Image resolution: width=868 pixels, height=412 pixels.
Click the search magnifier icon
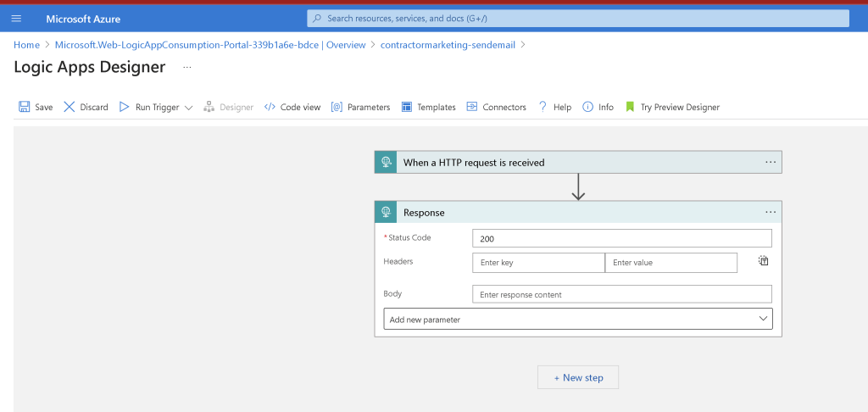(317, 19)
